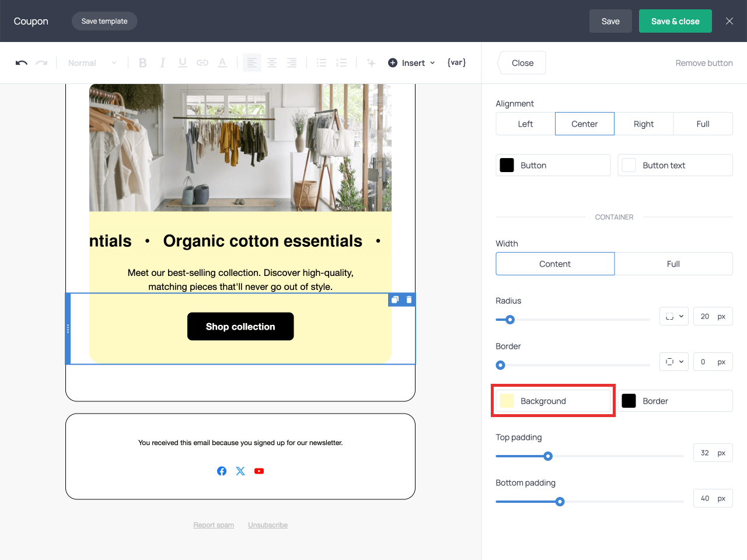Click the drag handle on selected block
This screenshot has width=747, height=560.
pos(68,329)
